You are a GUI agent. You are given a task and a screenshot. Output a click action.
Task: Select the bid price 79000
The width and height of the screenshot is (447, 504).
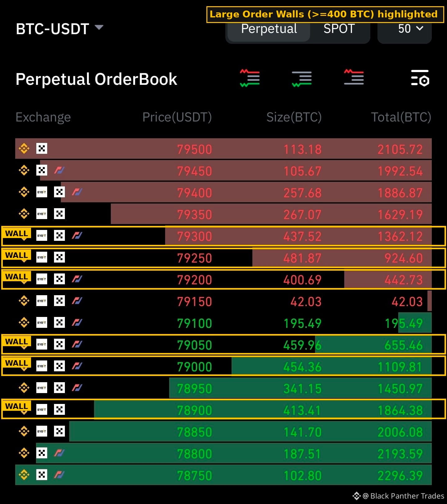(x=195, y=367)
